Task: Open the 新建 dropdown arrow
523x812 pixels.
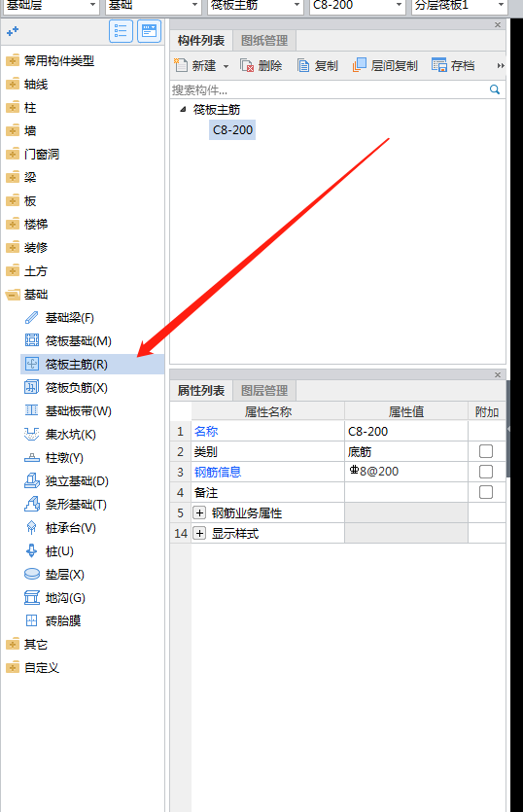Action: [226, 66]
